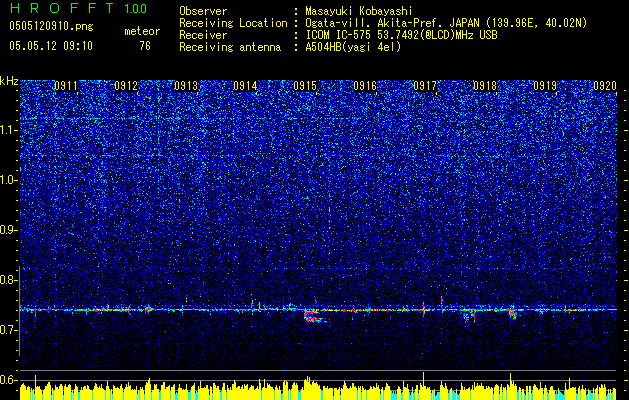
Task: Click the 0.8 kHz axis label
Action: coord(9,280)
